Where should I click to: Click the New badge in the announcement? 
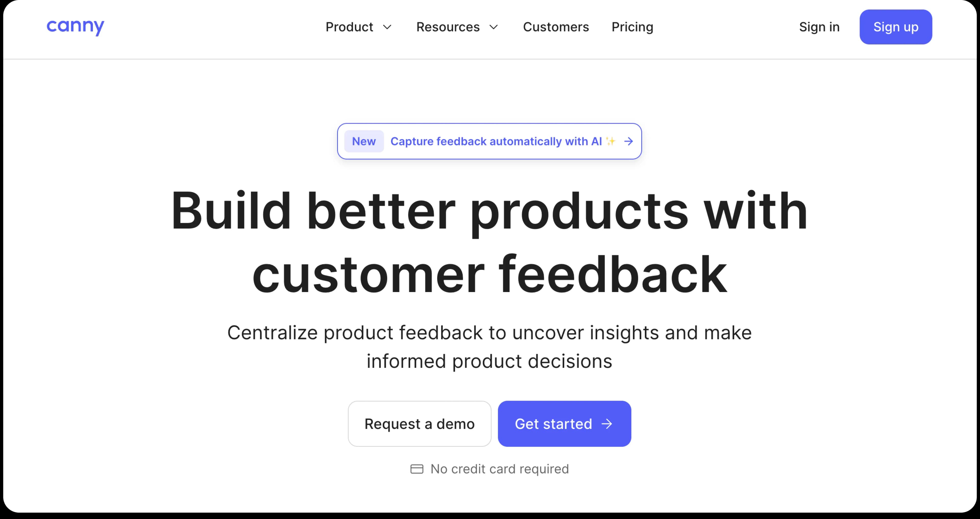tap(364, 142)
